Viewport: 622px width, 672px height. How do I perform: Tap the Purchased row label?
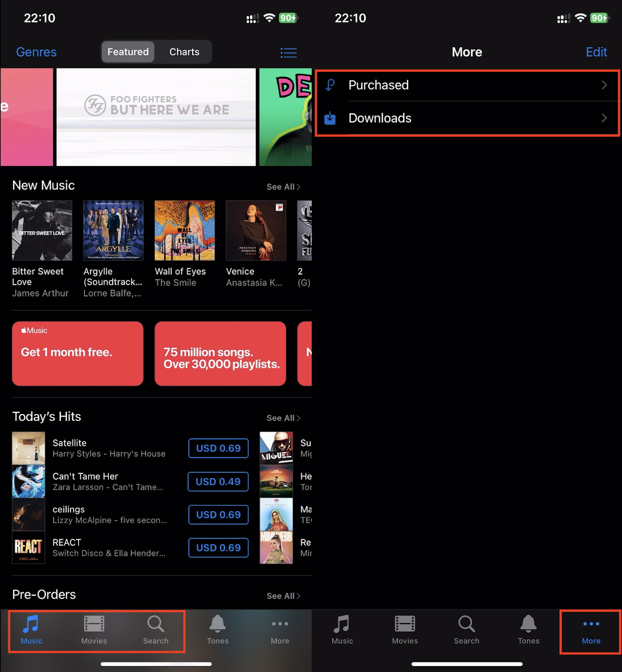[378, 85]
